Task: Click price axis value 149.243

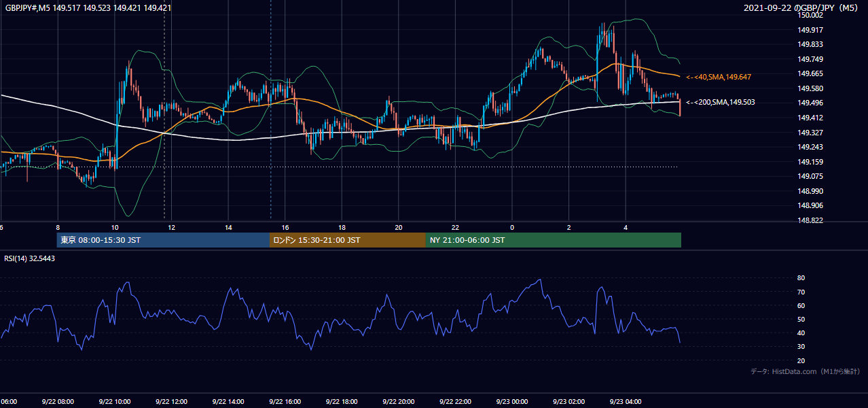Action: [811, 147]
